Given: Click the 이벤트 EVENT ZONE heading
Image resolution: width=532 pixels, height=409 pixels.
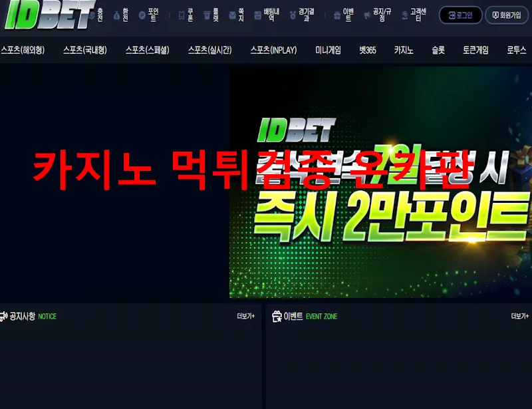Looking at the screenshot, I should point(305,317).
